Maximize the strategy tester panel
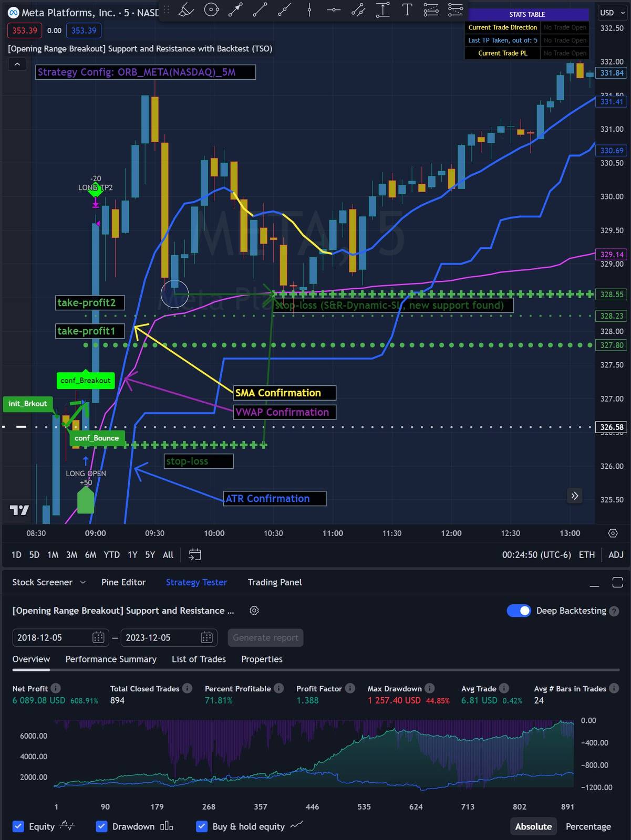This screenshot has height=840, width=631. (x=618, y=582)
